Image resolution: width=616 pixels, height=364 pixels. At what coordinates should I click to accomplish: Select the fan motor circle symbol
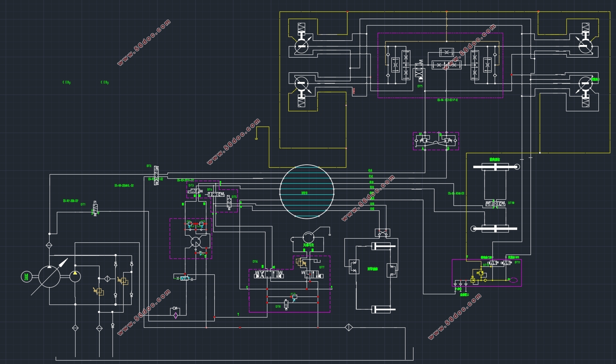[x=308, y=237]
